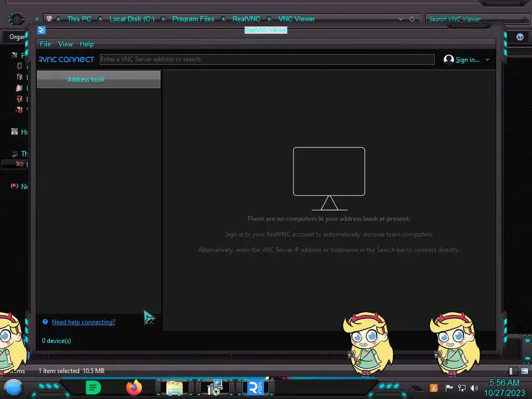Expand the dropdown arrow beside Sign in
The height and width of the screenshot is (399, 532).
pos(487,60)
